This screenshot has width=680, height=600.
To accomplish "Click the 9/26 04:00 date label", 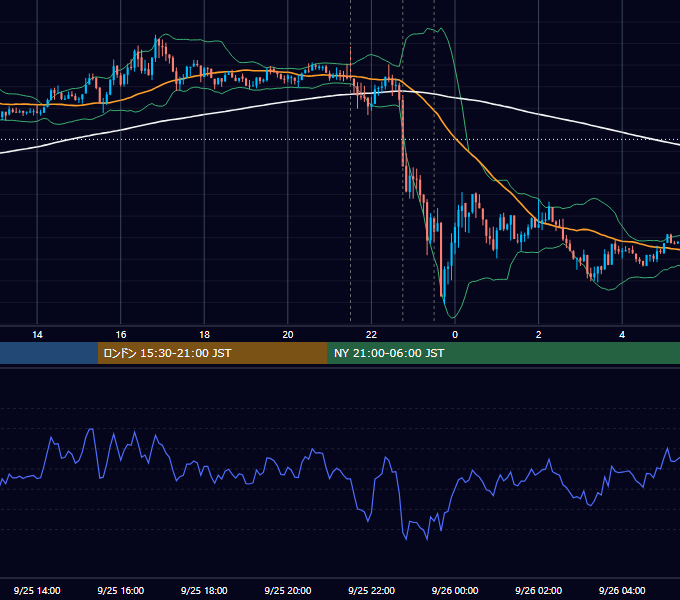I will 622,590.
